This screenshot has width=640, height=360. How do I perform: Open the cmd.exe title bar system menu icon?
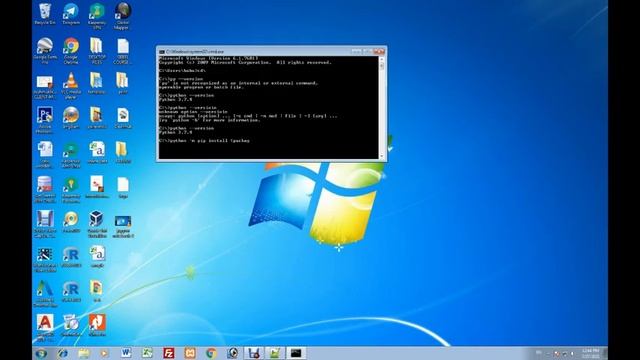162,52
